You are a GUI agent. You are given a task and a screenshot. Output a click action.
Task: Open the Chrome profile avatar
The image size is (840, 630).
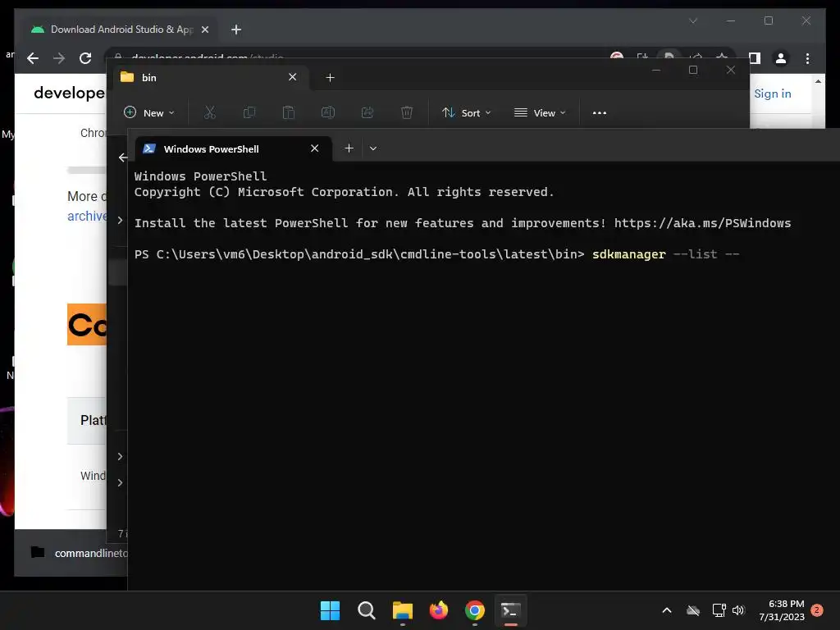point(781,58)
